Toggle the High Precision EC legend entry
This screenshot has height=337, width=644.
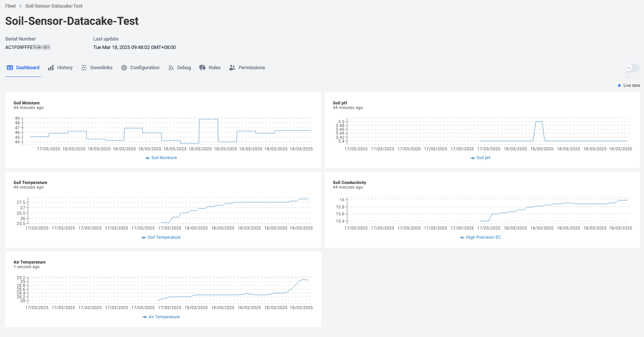[x=480, y=238]
